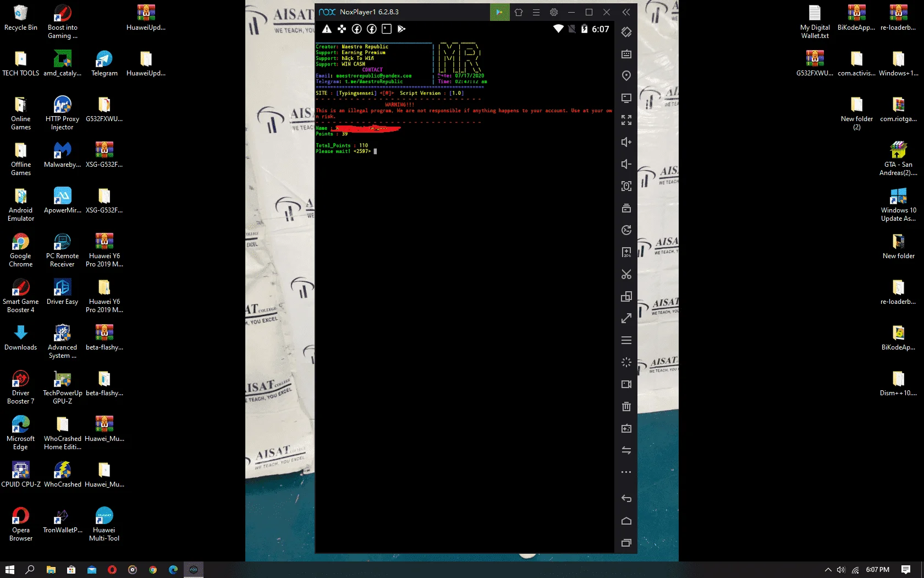Tap the warning notification icon in Android status bar
Image resolution: width=924 pixels, height=578 pixels.
tap(327, 29)
